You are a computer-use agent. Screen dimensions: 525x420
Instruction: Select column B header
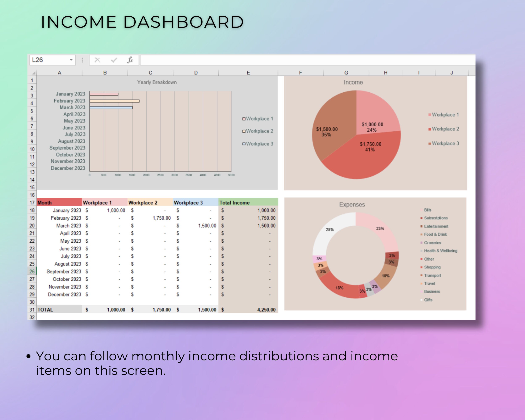tap(105, 73)
